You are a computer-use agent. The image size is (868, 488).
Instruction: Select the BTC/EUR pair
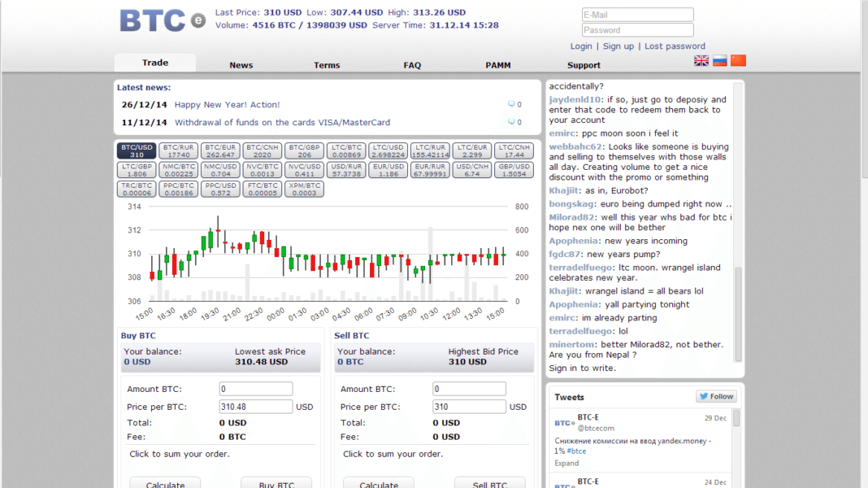[x=220, y=150]
